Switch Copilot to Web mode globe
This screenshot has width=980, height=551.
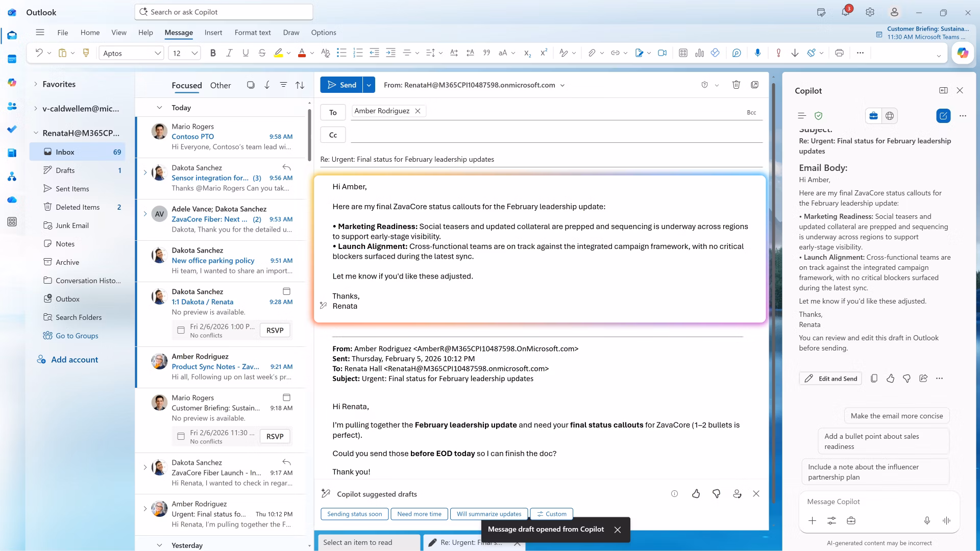pyautogui.click(x=890, y=116)
